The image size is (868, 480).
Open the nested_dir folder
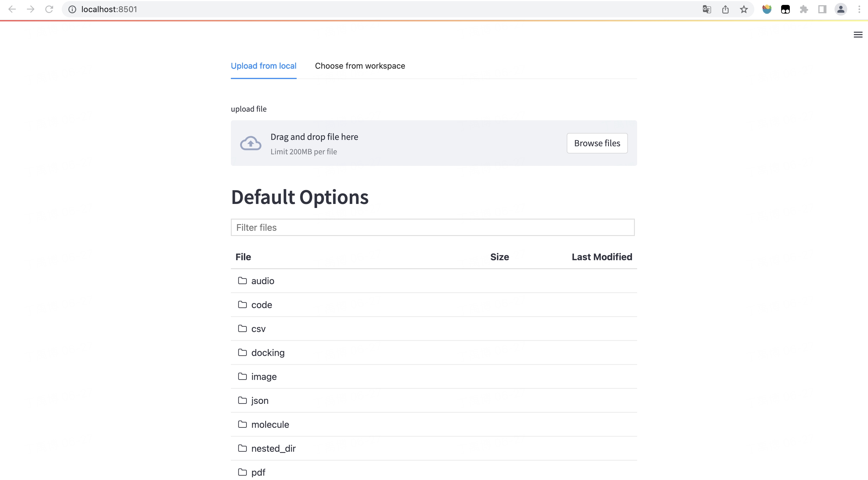(273, 448)
